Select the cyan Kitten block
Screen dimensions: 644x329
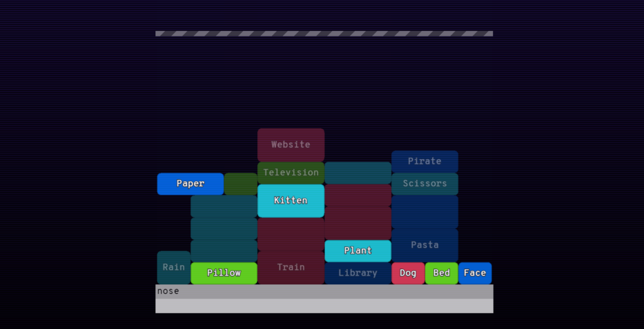(x=291, y=201)
